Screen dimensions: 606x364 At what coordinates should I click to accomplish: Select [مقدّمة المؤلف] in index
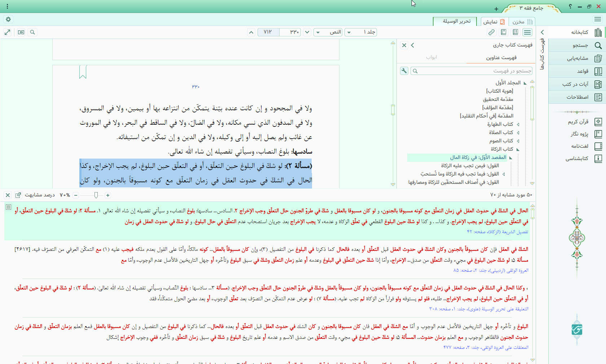[x=498, y=107]
